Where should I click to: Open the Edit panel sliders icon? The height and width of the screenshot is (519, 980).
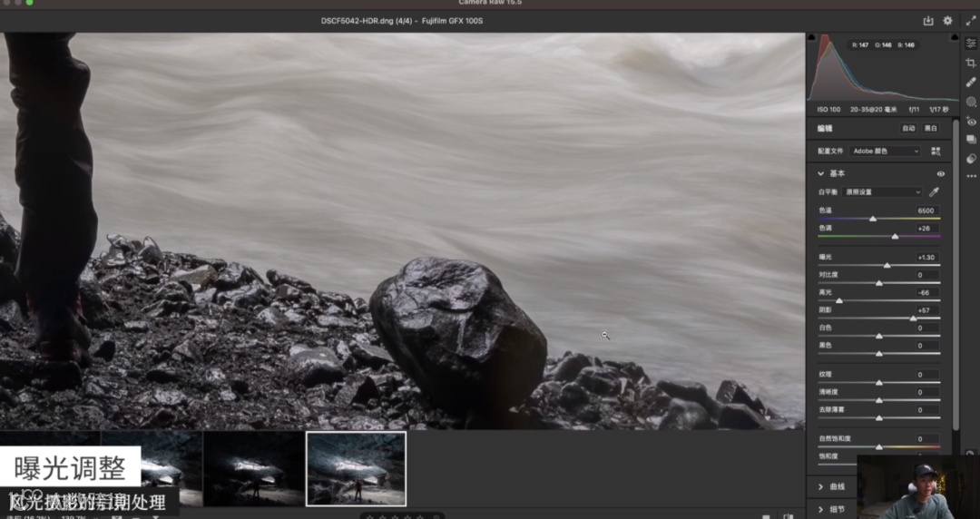[971, 44]
